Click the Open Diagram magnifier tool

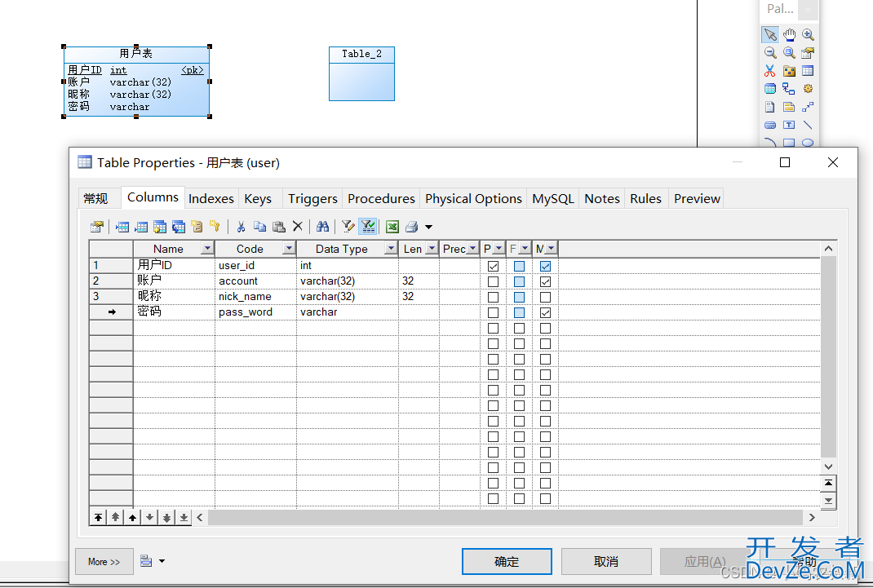(789, 53)
